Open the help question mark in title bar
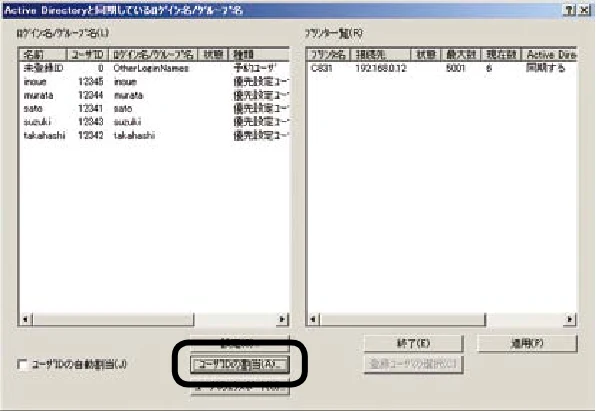Screen dimensions: 596x411 (x=569, y=10)
